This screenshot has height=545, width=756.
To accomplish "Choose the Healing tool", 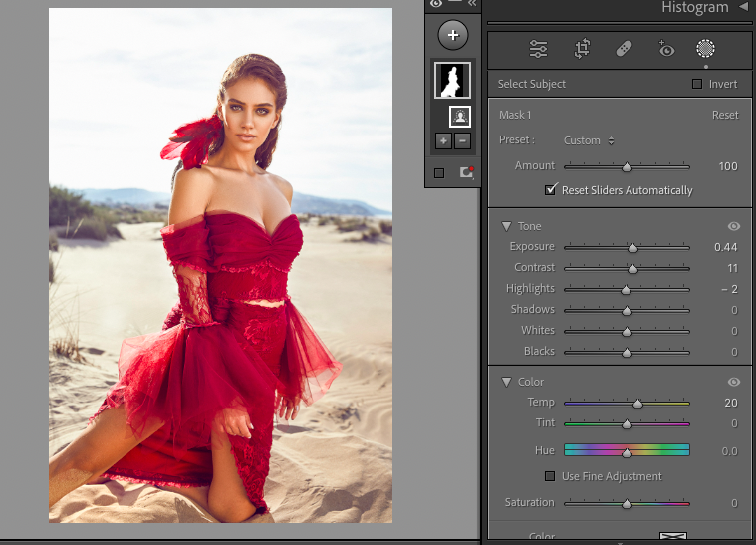I will (624, 49).
